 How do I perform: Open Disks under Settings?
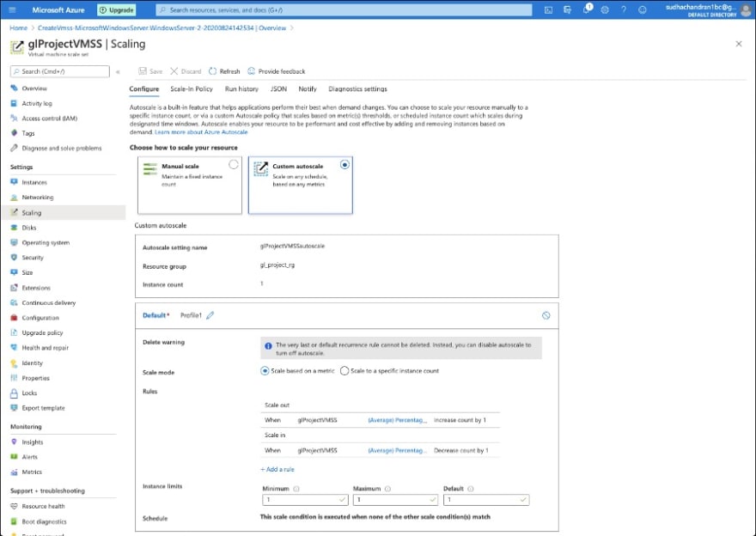click(29, 228)
